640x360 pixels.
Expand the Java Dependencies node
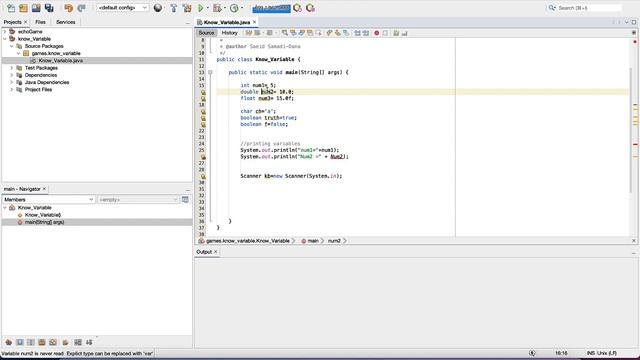click(x=12, y=82)
